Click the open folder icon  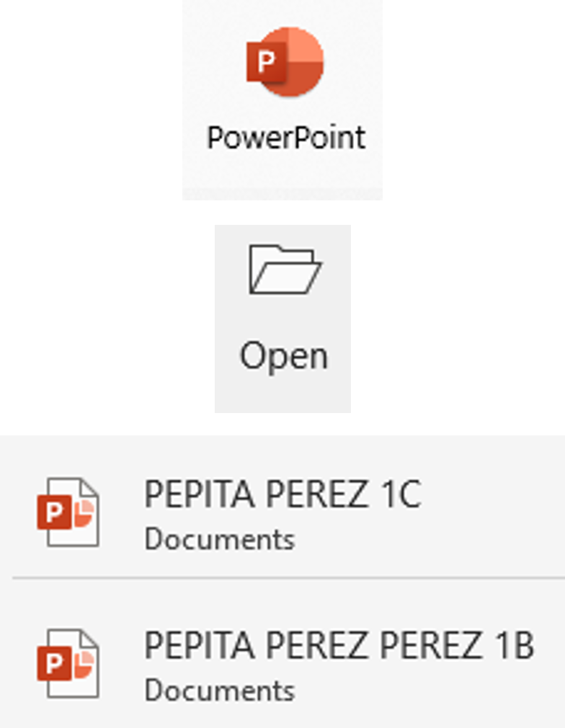pos(284,270)
